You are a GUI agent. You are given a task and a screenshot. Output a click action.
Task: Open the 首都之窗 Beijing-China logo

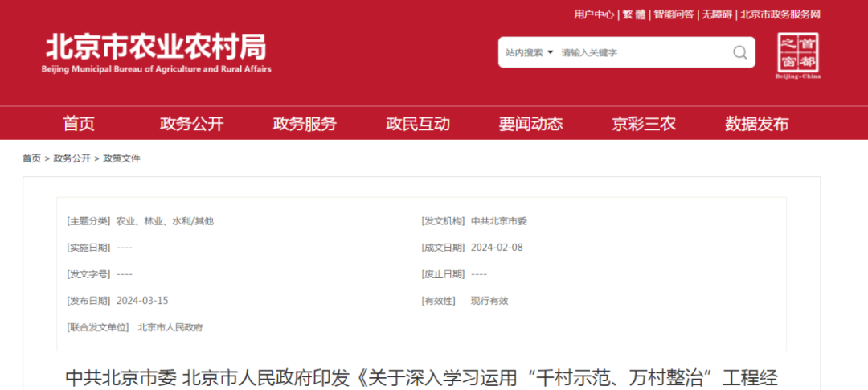[798, 56]
